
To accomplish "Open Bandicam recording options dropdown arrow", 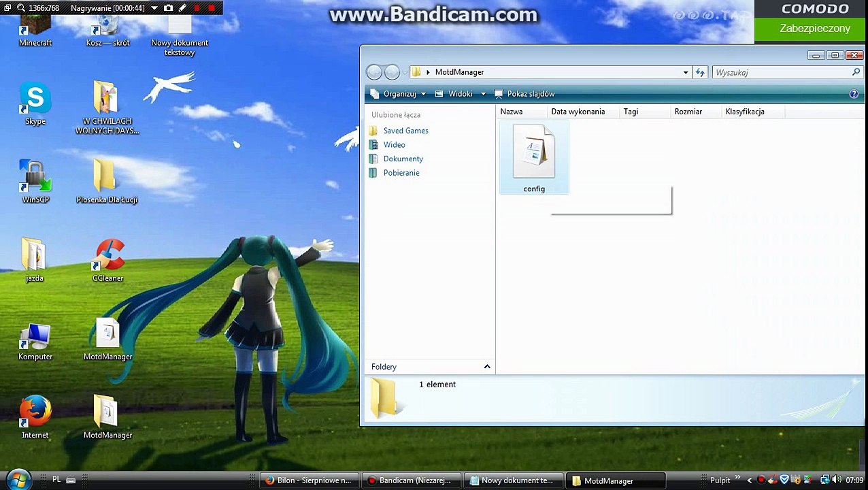I will (154, 8).
